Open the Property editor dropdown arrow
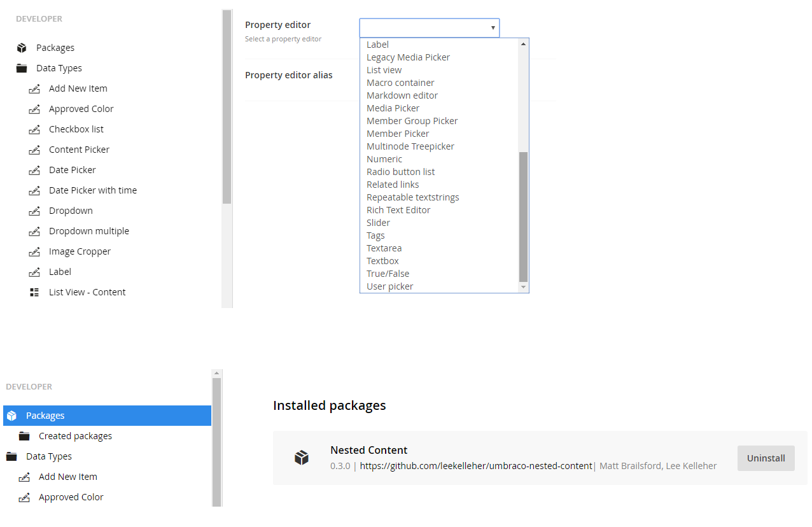This screenshot has height=527, width=812. 493,28
